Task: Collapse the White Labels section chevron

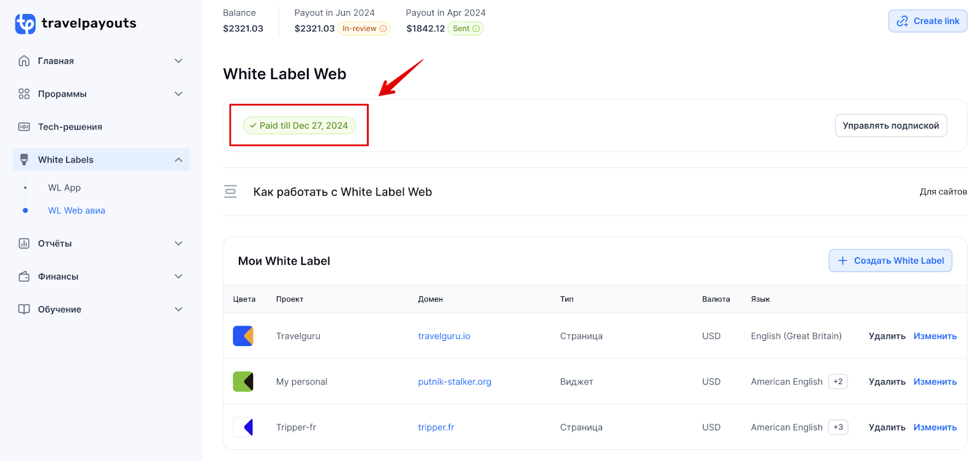Action: pos(178,159)
